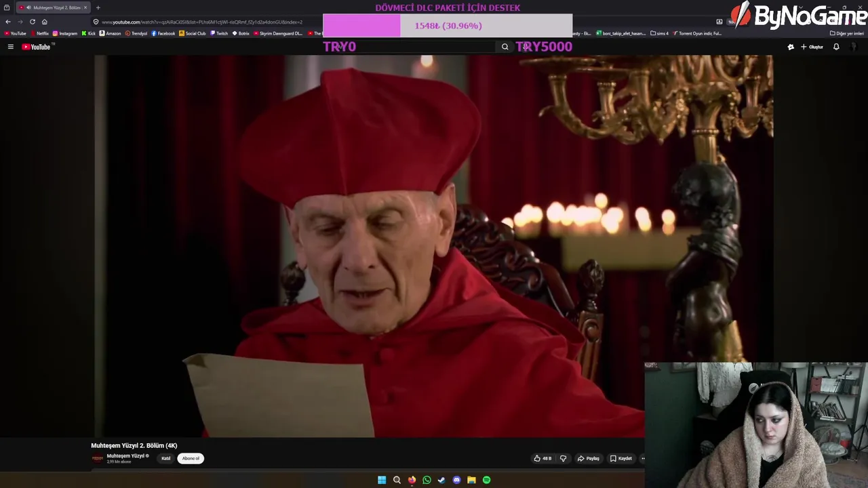Screen dimensions: 868x488
Task: Open the Amazon bookmark
Action: 111,33
